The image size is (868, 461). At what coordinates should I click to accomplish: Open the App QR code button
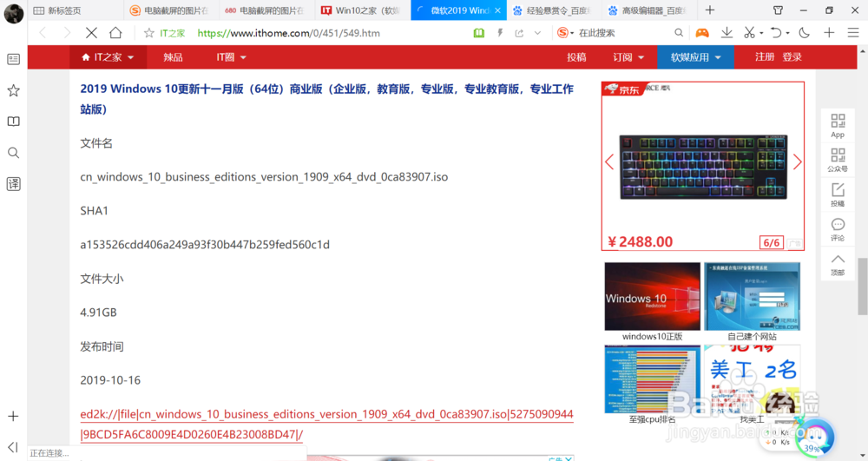838,126
